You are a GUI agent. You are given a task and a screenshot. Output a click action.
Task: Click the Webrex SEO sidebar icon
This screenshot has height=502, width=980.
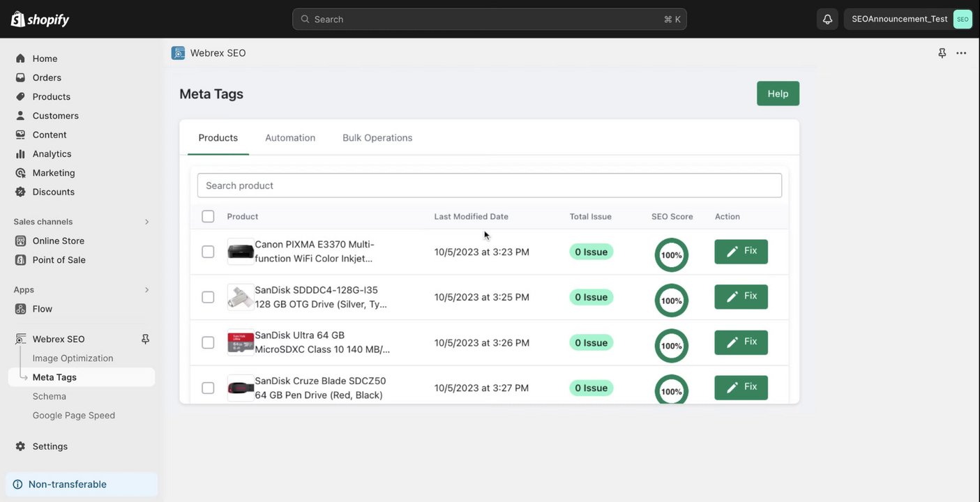(20, 339)
